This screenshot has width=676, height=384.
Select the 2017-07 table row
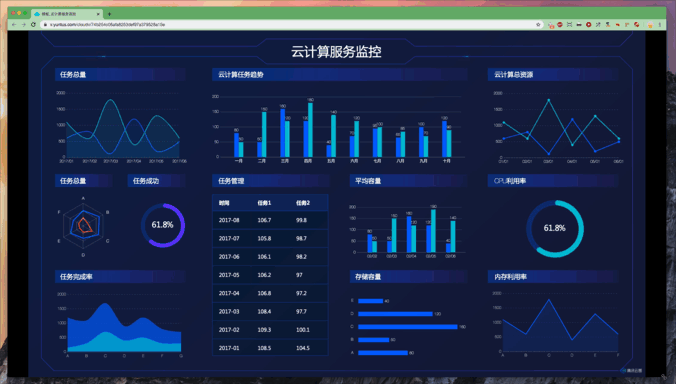pyautogui.click(x=270, y=238)
